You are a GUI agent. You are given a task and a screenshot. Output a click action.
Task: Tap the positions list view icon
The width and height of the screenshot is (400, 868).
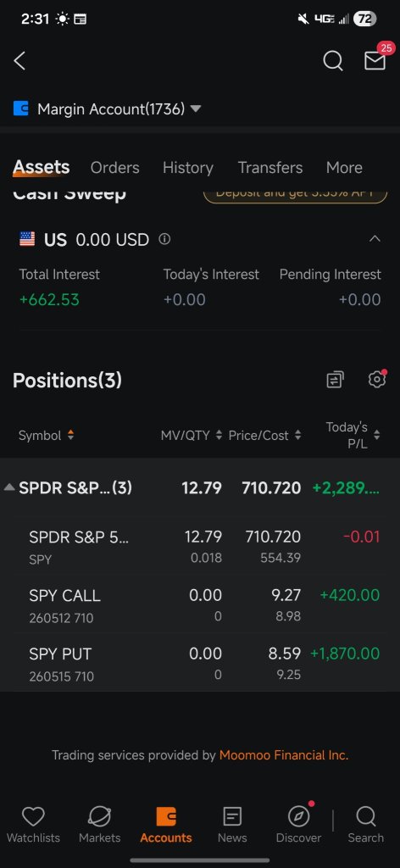[335, 380]
